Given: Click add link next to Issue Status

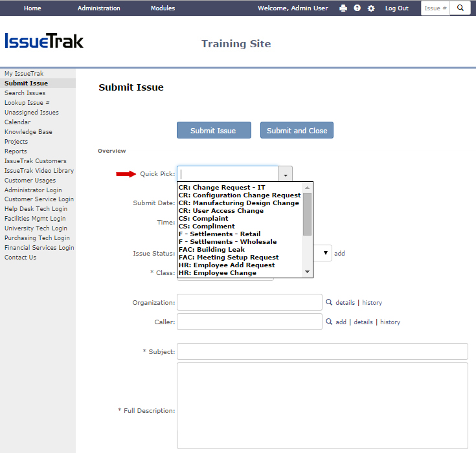Looking at the screenshot, I should [339, 253].
